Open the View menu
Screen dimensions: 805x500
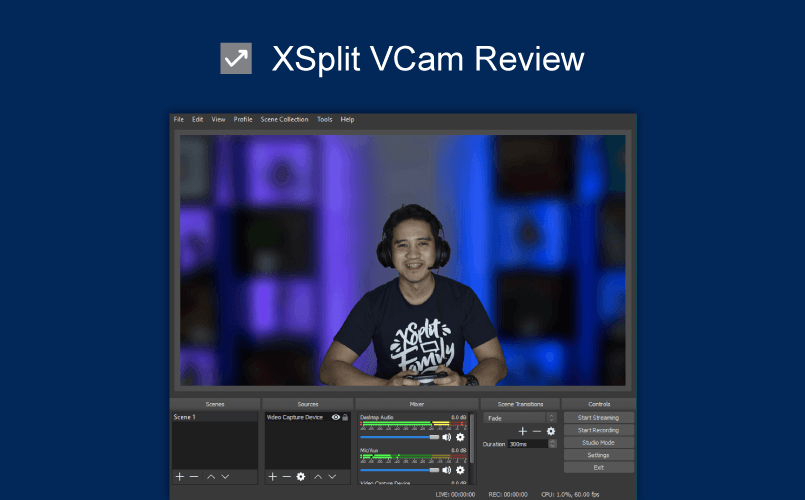tap(218, 120)
